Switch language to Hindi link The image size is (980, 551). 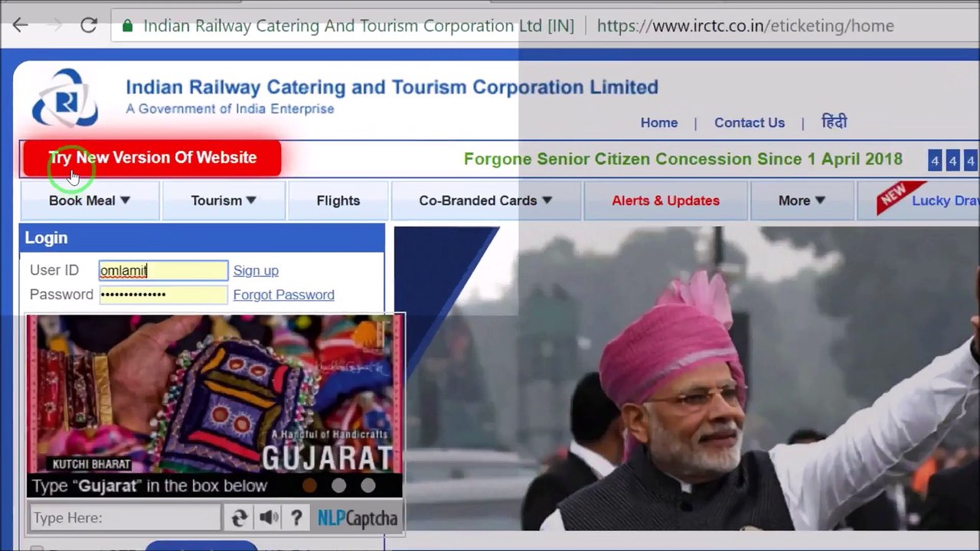[x=834, y=122]
